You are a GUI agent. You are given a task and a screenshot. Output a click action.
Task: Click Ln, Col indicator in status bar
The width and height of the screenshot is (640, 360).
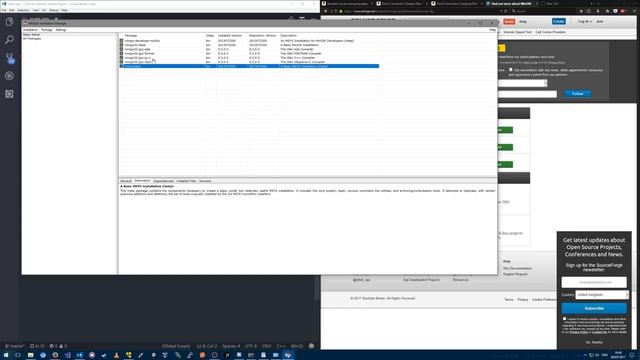pyautogui.click(x=207, y=346)
